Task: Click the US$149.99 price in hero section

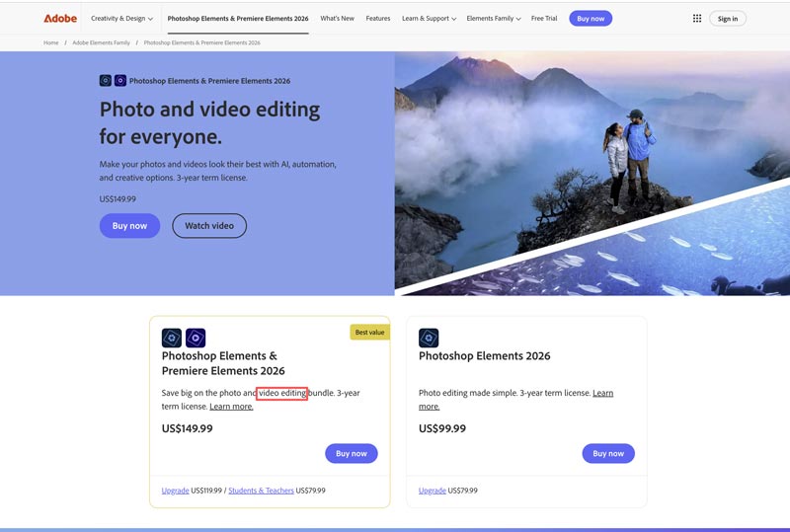Action: tap(118, 199)
